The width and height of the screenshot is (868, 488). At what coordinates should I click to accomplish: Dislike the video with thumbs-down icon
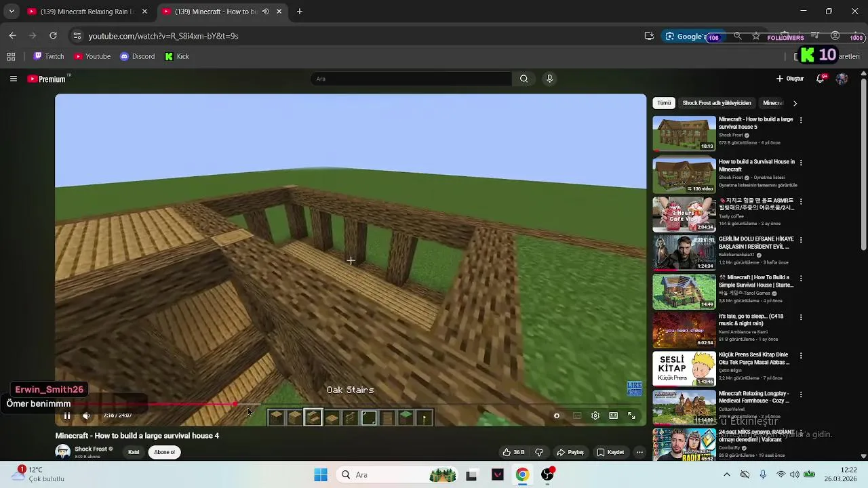click(539, 452)
